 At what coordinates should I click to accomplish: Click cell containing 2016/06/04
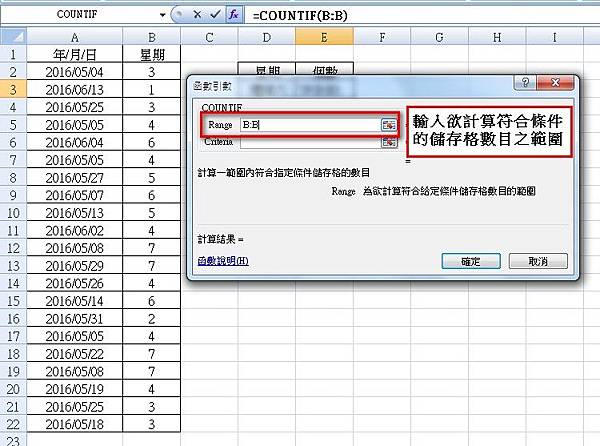(75, 142)
